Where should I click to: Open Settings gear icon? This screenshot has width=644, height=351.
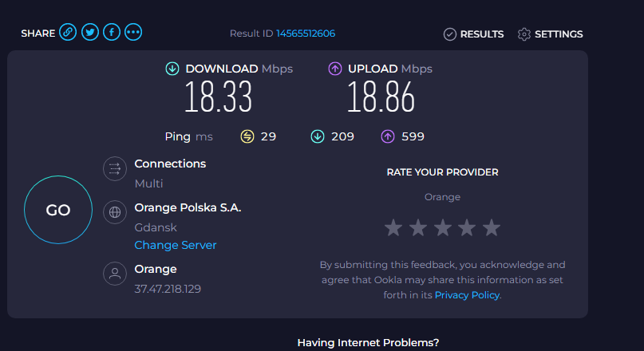pyautogui.click(x=524, y=34)
